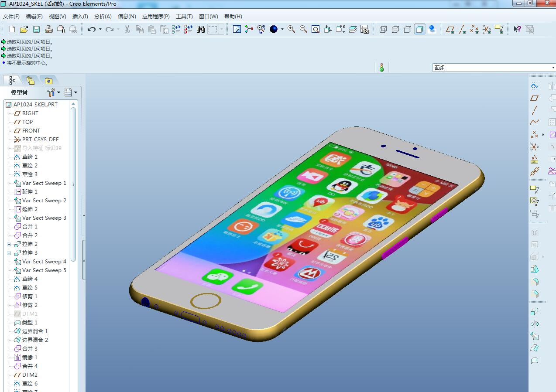Click the context-sensitive help pointer icon
Viewport: 556px width, 392px height.
pyautogui.click(x=517, y=29)
